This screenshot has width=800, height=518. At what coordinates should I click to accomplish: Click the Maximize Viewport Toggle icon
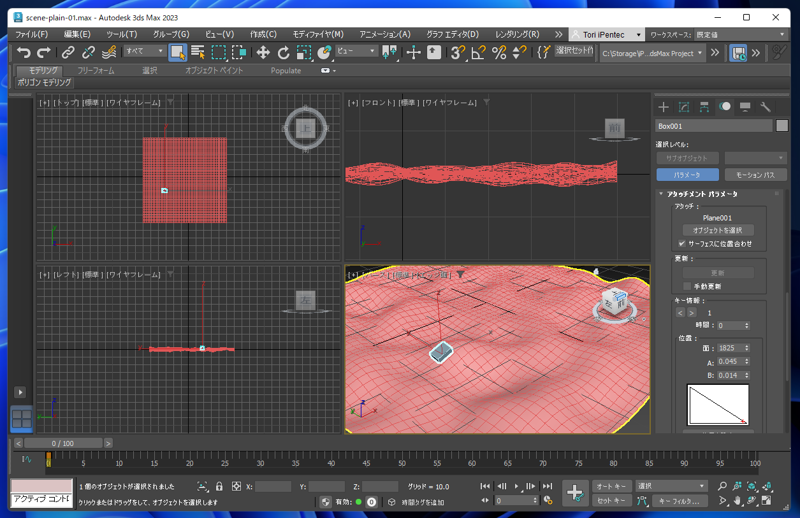pos(766,500)
